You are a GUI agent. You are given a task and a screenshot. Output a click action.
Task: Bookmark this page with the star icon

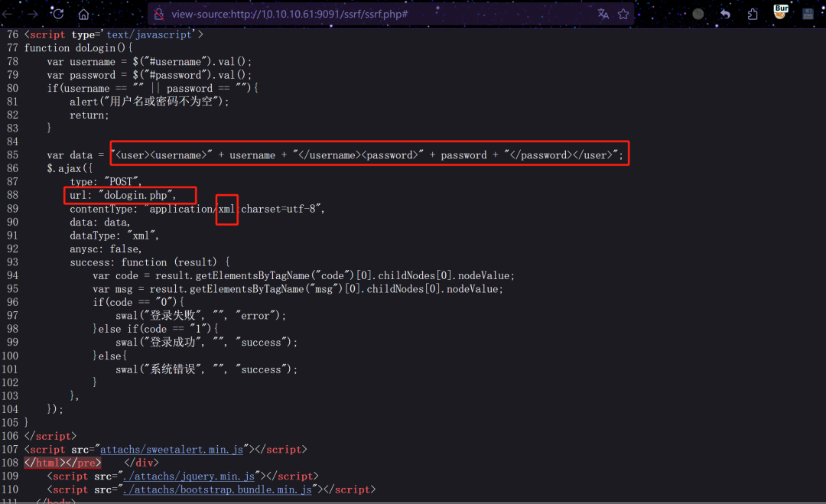[x=623, y=15]
